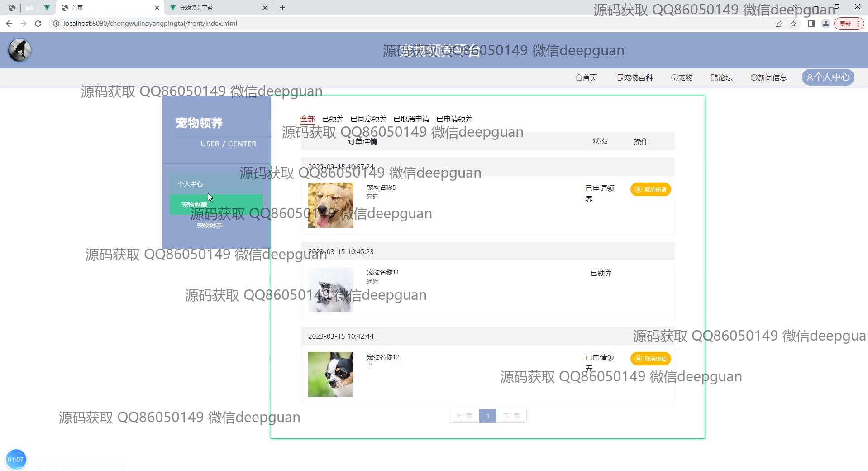
Task: Select the 已领养 filter tab
Action: tap(333, 119)
